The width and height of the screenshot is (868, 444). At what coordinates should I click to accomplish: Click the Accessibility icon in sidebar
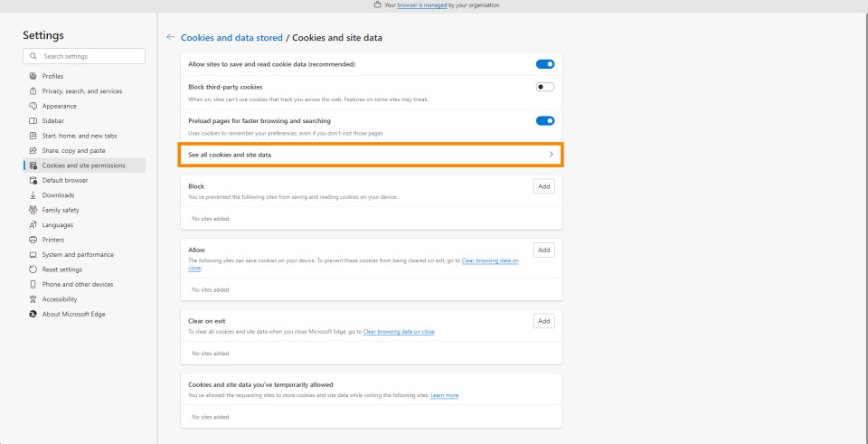coord(33,299)
